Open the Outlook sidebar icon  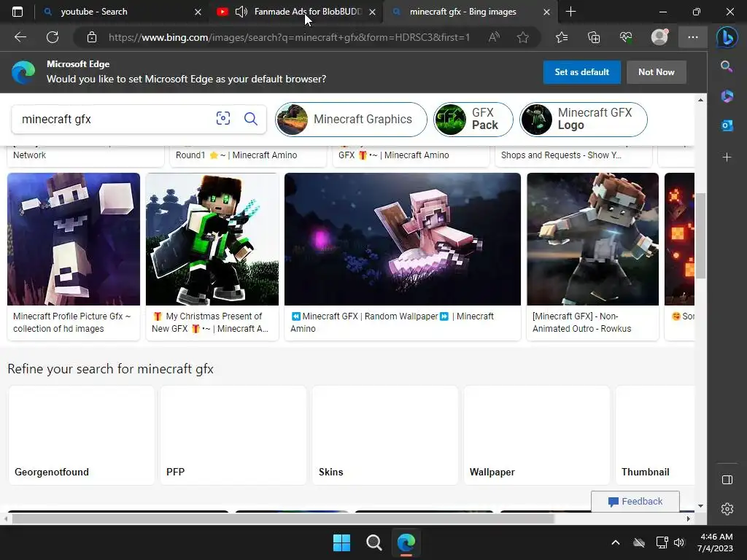click(x=727, y=125)
